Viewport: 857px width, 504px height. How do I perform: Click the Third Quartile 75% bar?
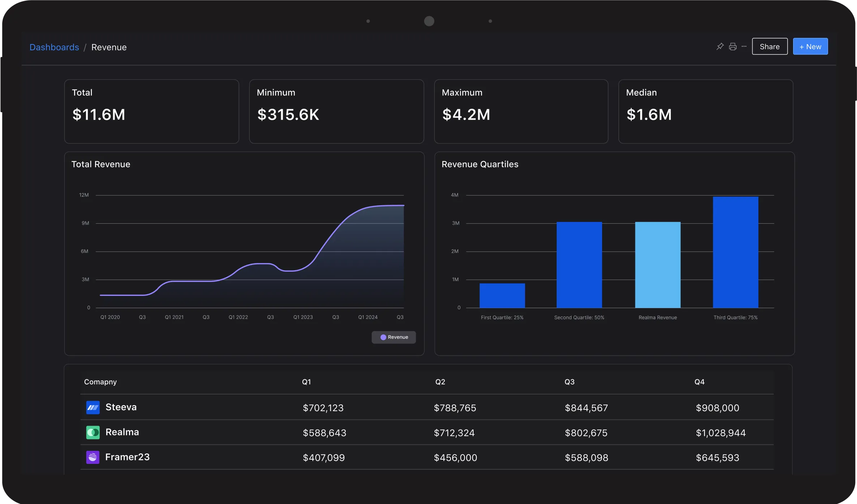point(735,252)
